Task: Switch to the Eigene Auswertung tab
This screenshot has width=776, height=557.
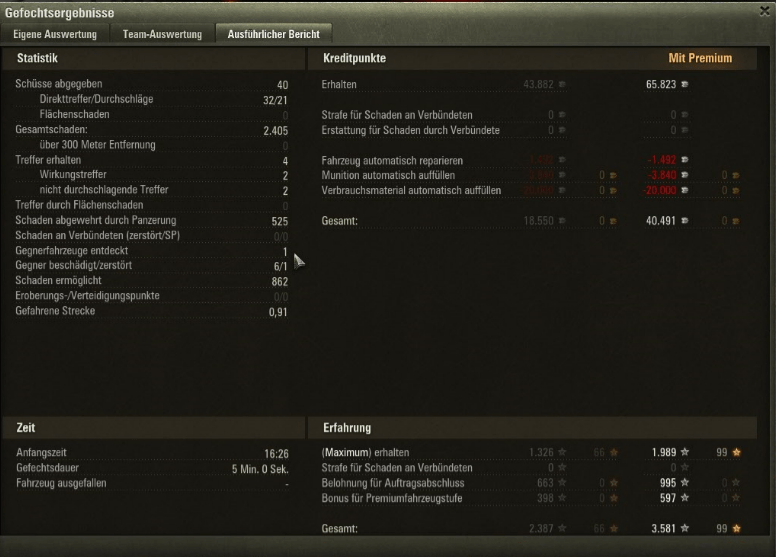Action: 55,34
